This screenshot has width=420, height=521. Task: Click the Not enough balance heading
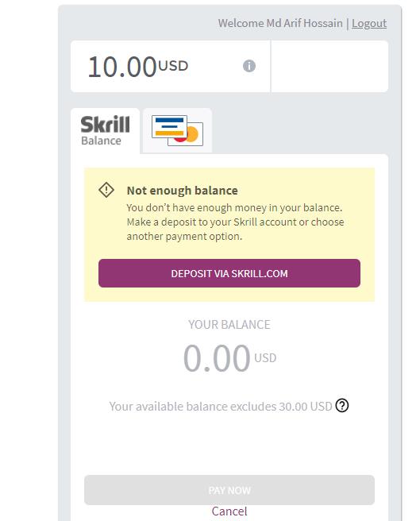[x=183, y=191]
